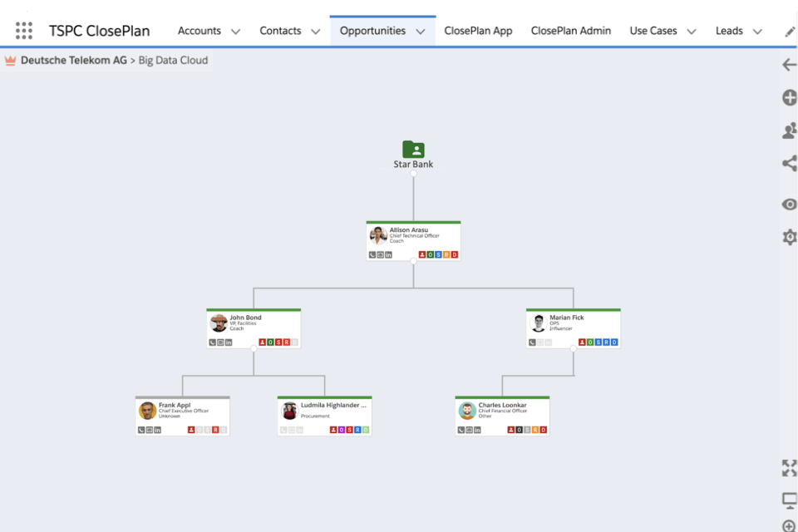Open the Accounts tab dropdown arrow

[x=235, y=32]
